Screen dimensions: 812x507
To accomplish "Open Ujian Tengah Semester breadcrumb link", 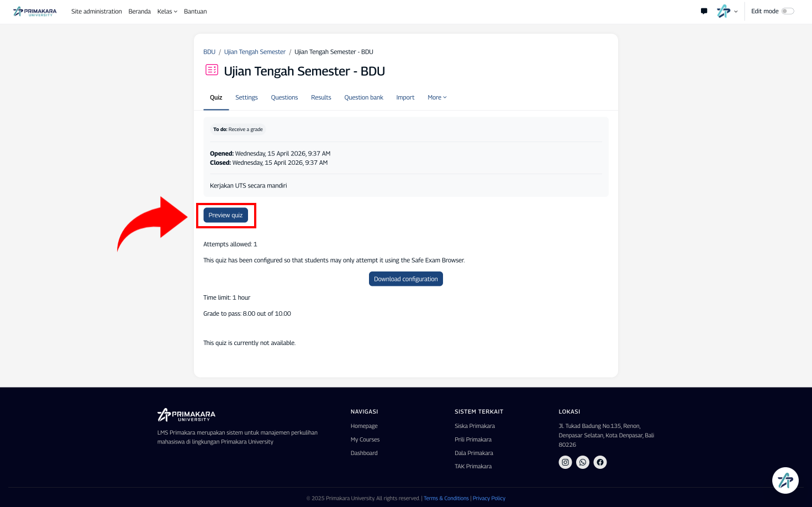I will pos(255,52).
